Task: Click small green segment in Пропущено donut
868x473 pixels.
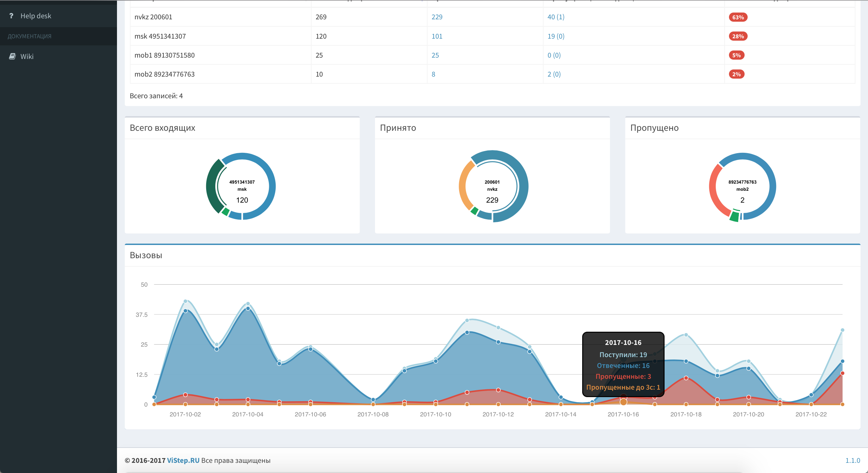Action: (734, 216)
